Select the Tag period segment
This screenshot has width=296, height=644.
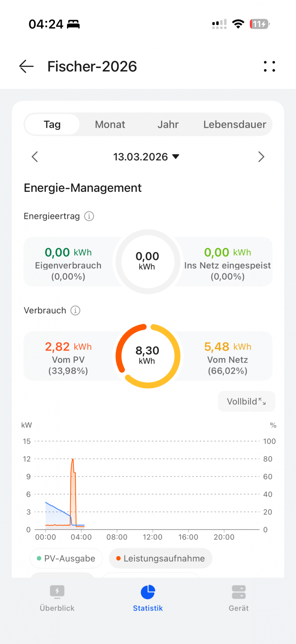(52, 124)
